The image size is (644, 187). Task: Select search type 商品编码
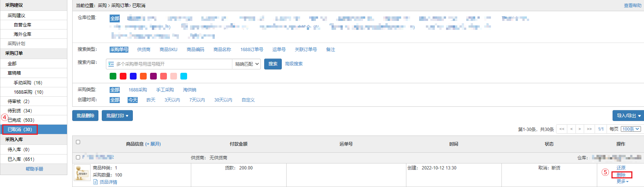(x=195, y=50)
